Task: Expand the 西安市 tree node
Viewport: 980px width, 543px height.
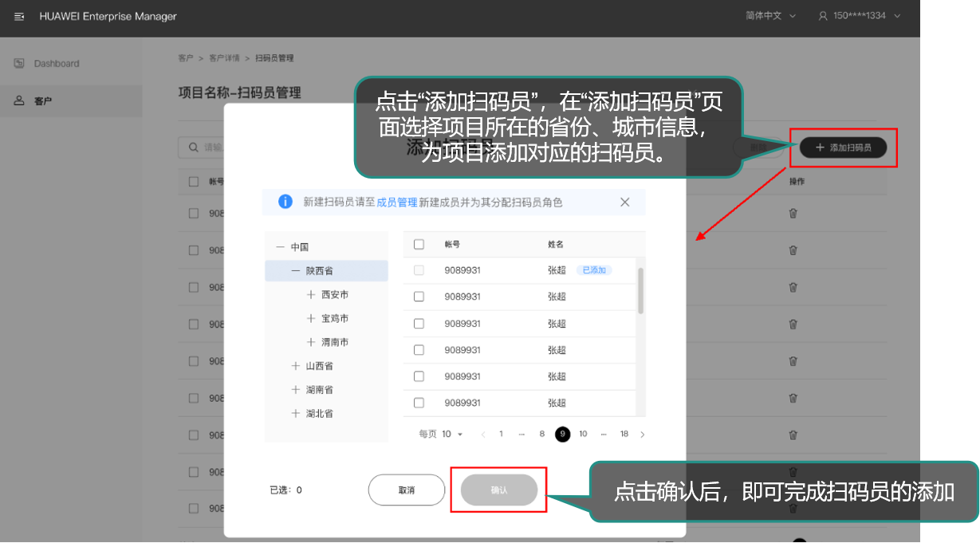Action: tap(311, 294)
